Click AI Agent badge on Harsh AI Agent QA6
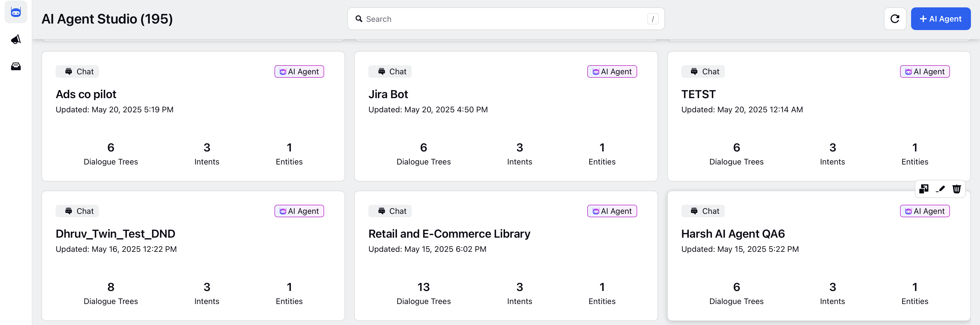Screen dimensions: 980x325 tap(924, 211)
